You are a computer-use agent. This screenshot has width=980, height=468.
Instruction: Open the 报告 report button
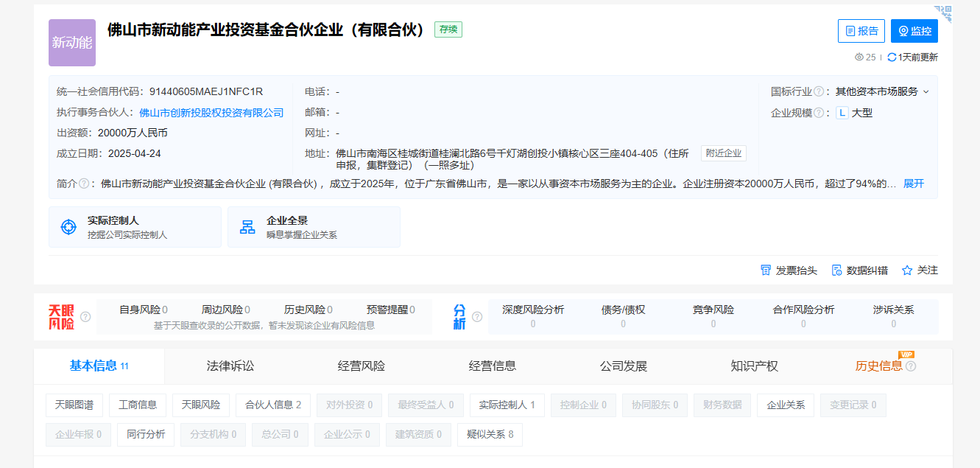click(861, 31)
